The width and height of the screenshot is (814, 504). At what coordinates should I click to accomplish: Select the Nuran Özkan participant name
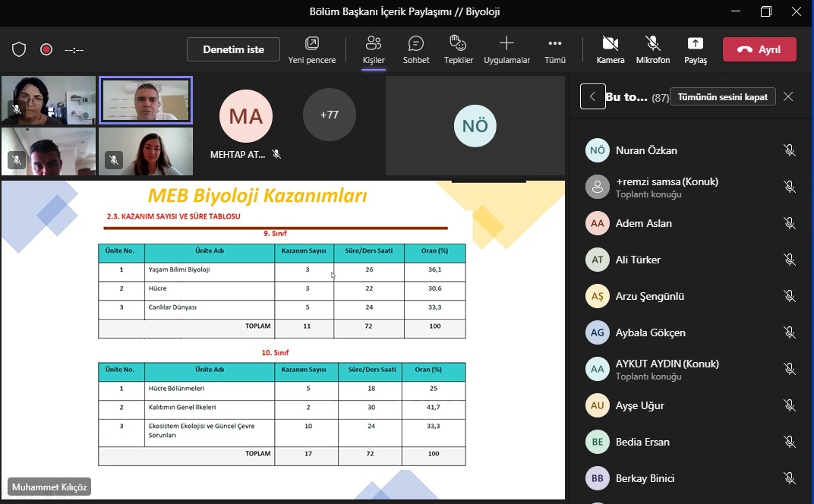[646, 150]
